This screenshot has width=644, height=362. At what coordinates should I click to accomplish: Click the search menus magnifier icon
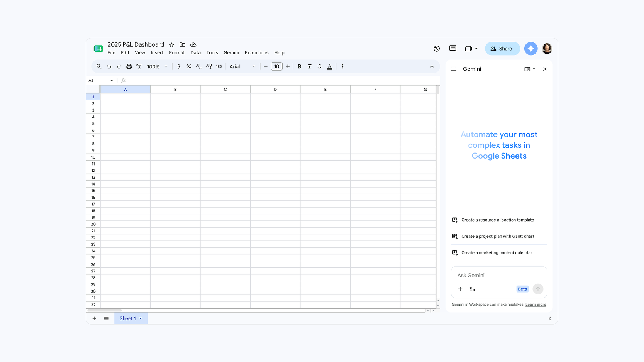(99, 66)
